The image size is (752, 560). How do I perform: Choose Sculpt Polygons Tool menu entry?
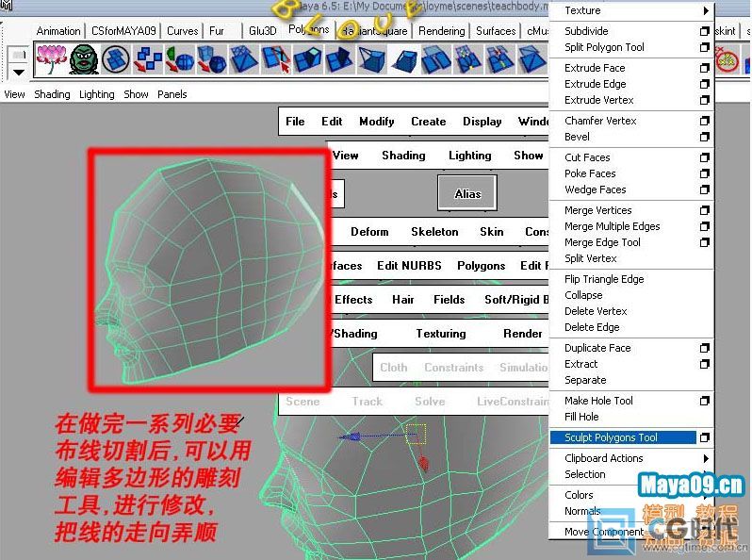coord(623,437)
